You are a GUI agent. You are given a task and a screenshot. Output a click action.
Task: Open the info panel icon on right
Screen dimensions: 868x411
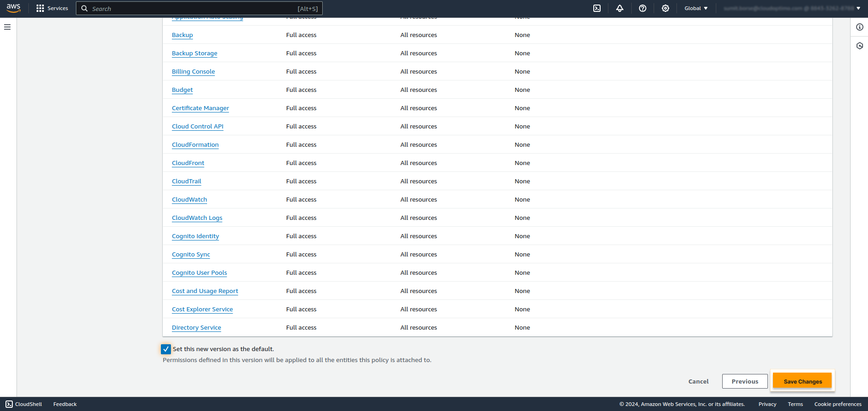click(x=860, y=27)
